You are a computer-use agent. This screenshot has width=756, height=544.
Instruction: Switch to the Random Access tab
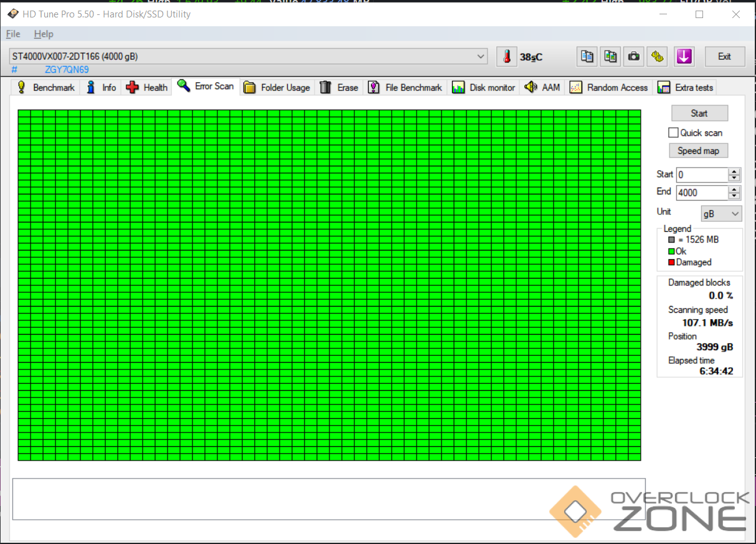point(610,88)
